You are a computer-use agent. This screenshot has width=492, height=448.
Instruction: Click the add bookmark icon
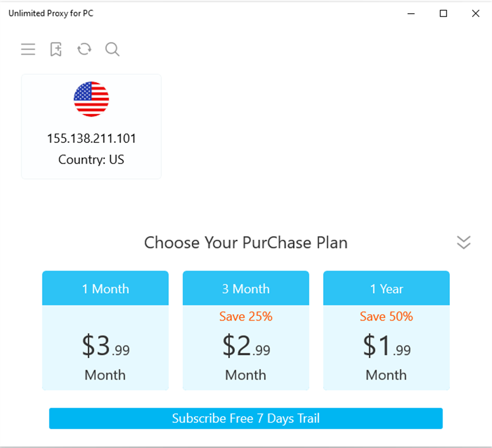(x=56, y=50)
